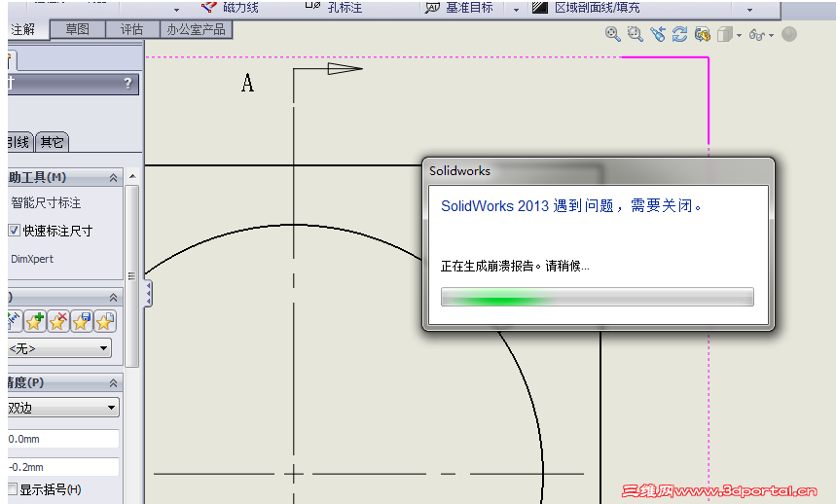Screen dimensions: 836x504
Task: Click the section view label A
Action: tap(247, 83)
